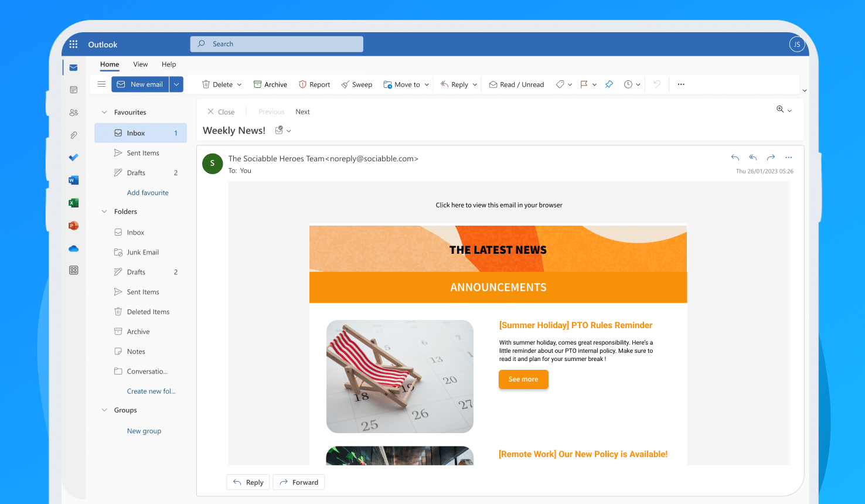Collapse the Favourites section
This screenshot has width=865, height=504.
104,113
